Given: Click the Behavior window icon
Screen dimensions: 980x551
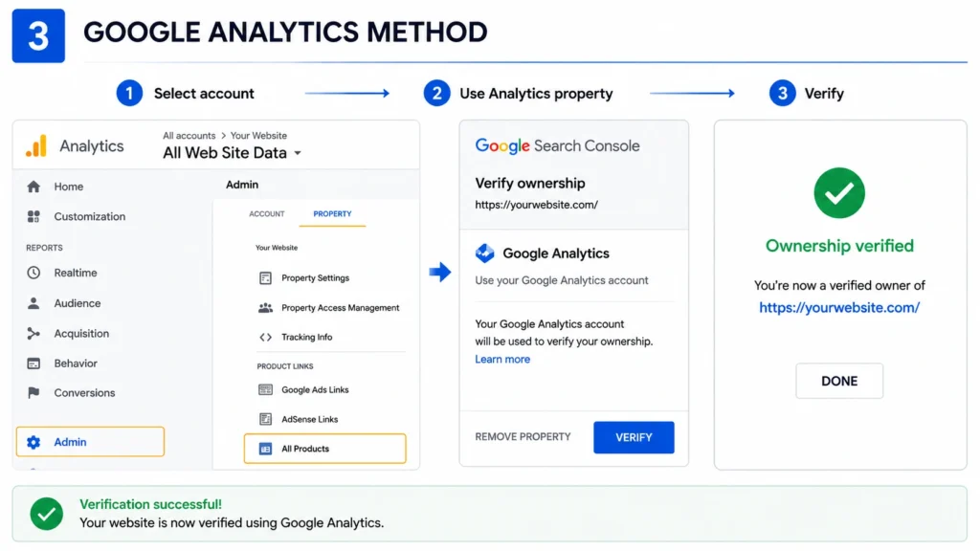Looking at the screenshot, I should (x=33, y=363).
